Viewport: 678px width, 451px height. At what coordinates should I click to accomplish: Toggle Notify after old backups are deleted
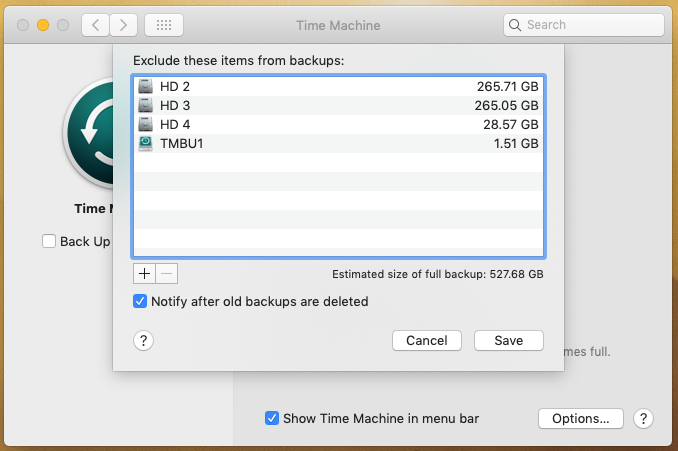click(140, 301)
